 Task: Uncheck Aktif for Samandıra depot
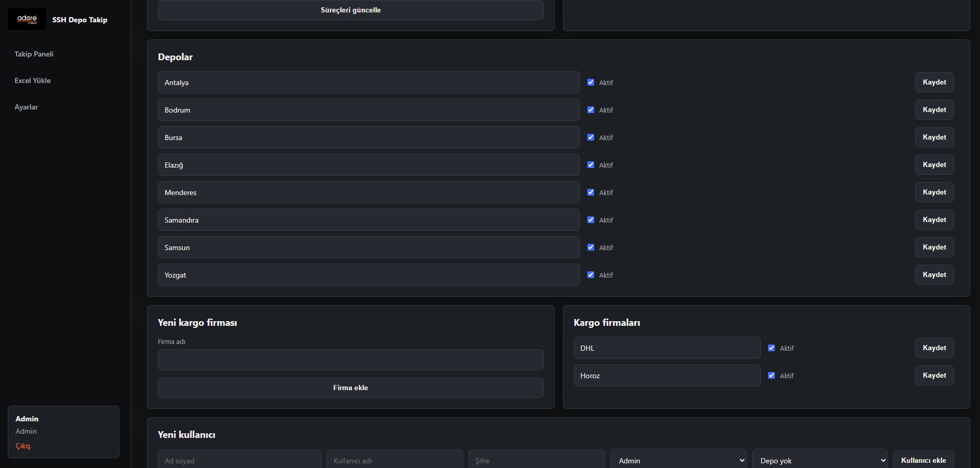[x=590, y=220]
